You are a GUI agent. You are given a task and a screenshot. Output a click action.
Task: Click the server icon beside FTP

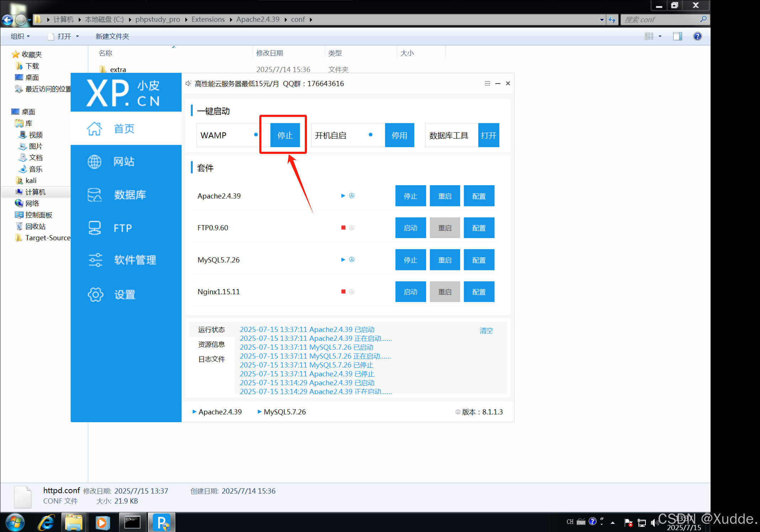(95, 228)
